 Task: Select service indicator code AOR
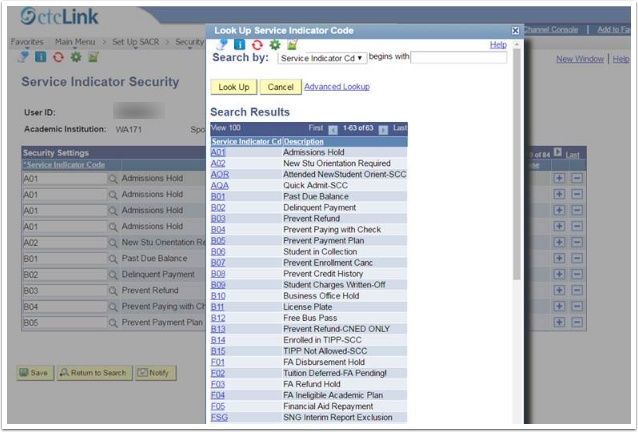pos(220,175)
